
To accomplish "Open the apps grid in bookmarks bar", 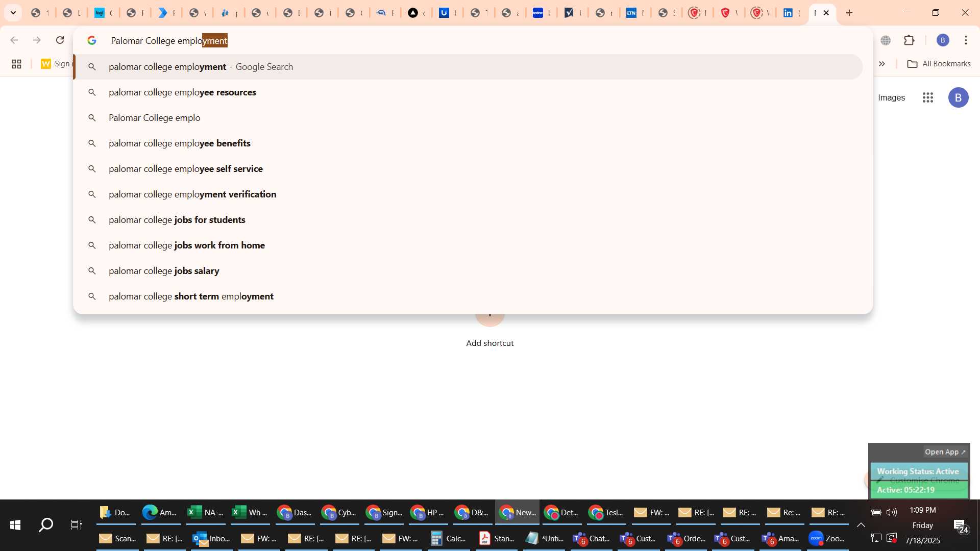I will [x=16, y=64].
